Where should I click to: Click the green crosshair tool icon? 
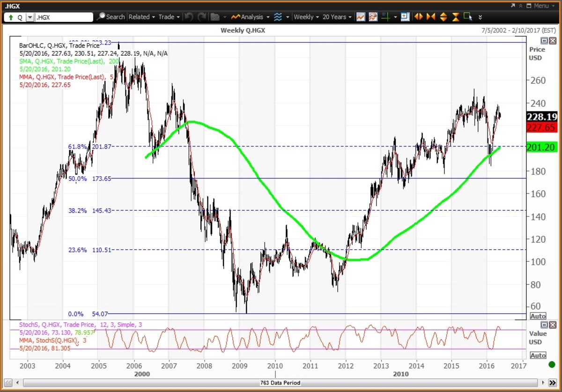pos(385,17)
